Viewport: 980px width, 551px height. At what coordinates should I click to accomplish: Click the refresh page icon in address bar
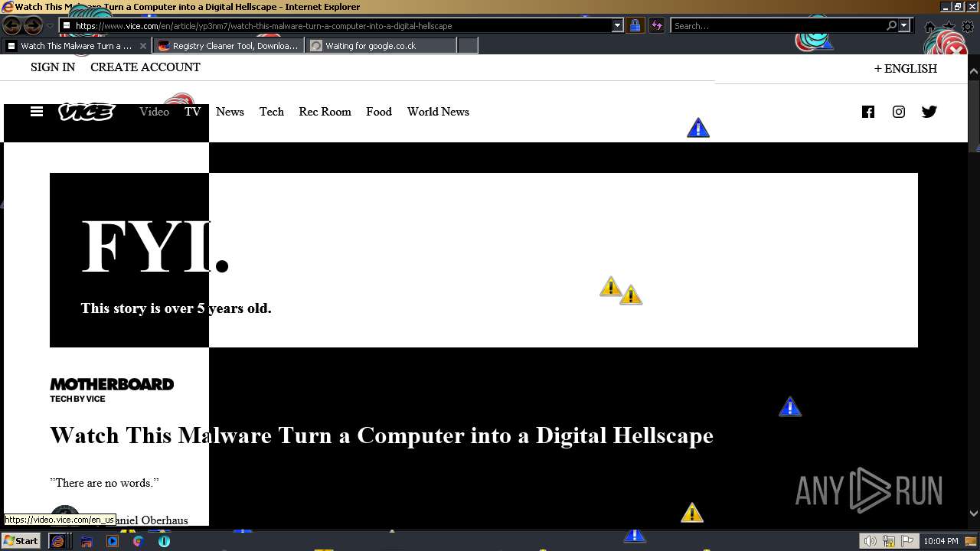[x=656, y=25]
